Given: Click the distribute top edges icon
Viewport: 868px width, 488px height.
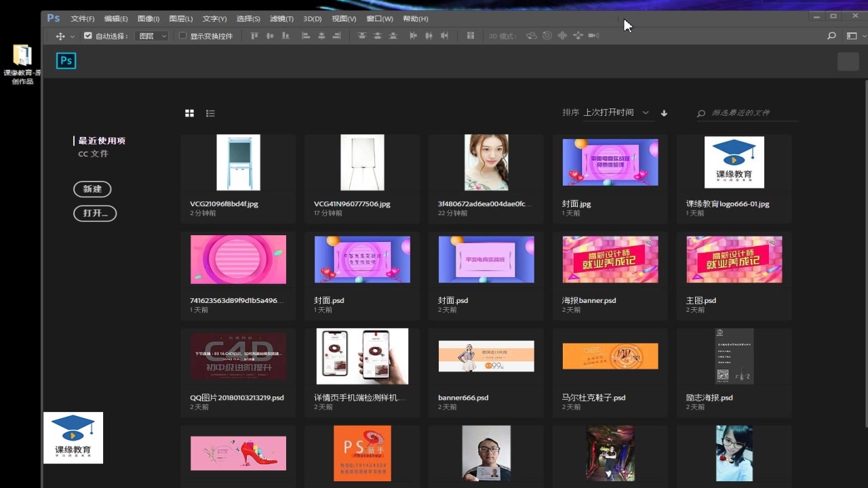Looking at the screenshot, I should tap(361, 36).
